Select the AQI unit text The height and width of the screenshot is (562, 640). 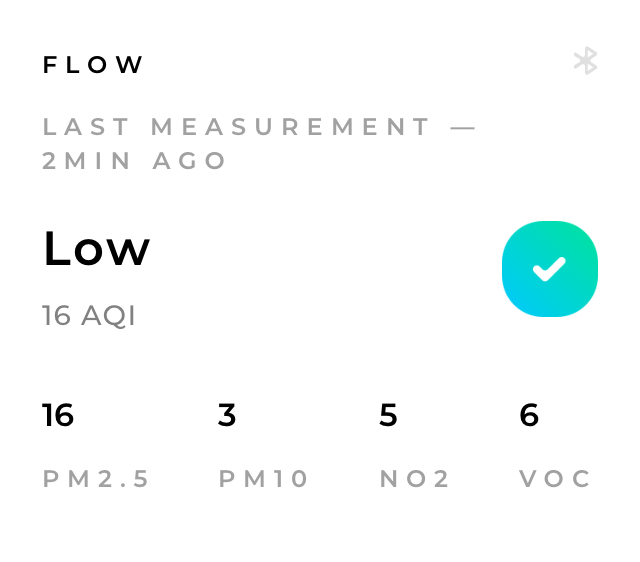click(x=108, y=316)
